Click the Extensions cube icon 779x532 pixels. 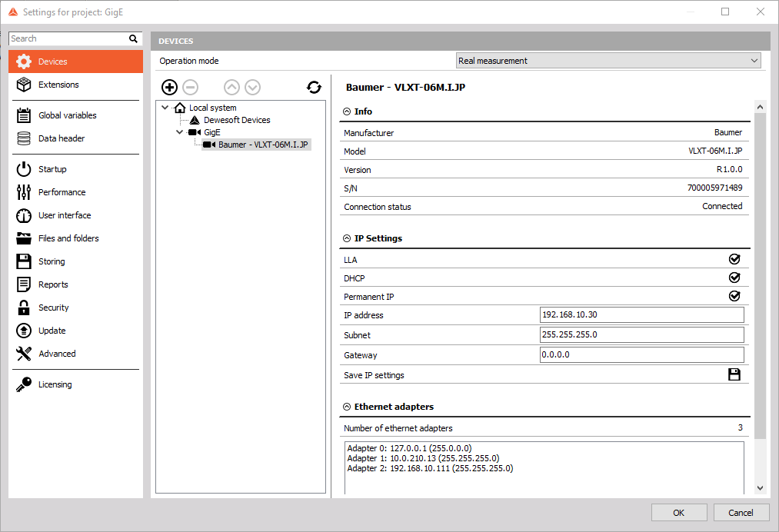pyautogui.click(x=24, y=85)
